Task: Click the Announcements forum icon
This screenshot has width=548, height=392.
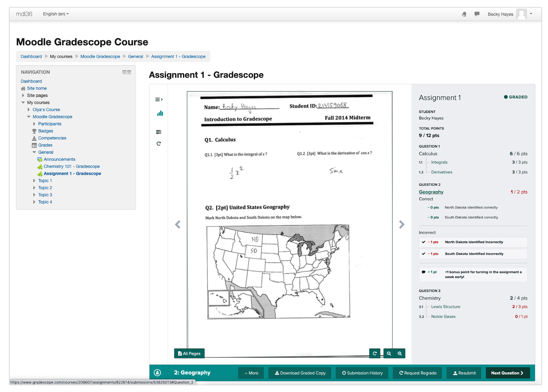Action: click(40, 159)
